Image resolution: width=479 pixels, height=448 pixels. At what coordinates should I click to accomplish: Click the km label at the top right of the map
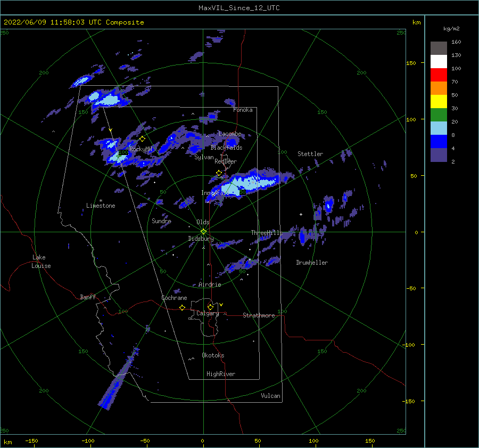pyautogui.click(x=416, y=22)
